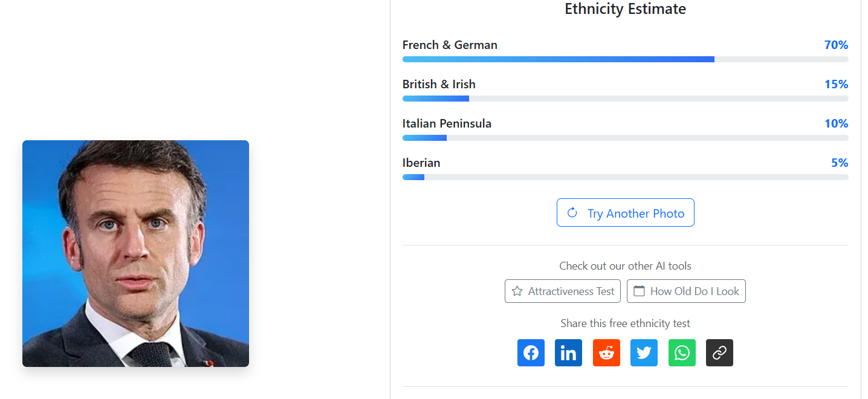Screen dimensions: 868x399
Task: Click the 15% value
Action: pos(836,84)
